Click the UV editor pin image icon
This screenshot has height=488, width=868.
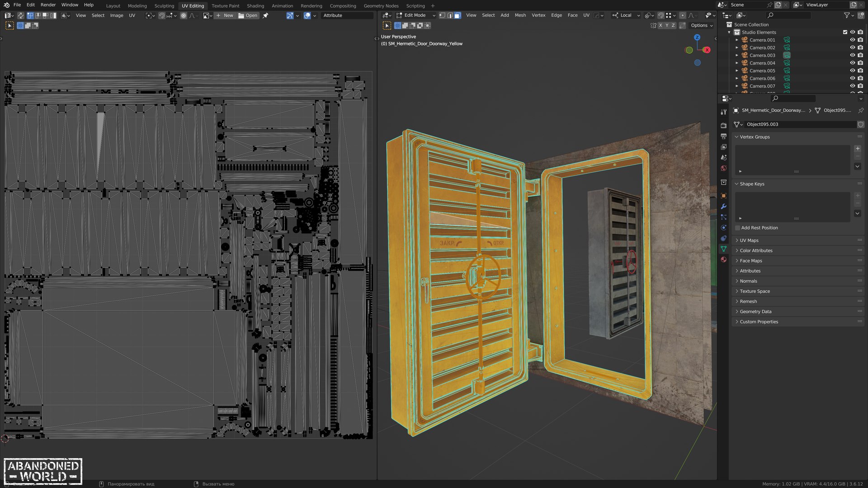pos(265,15)
